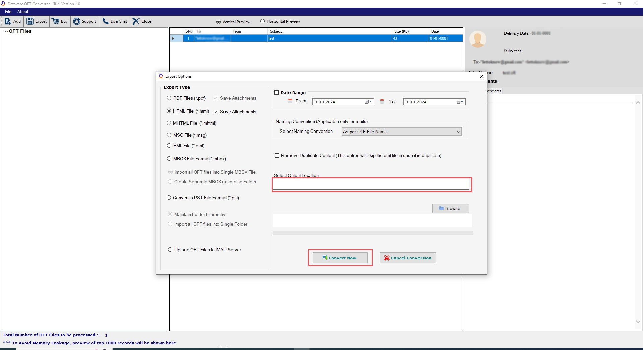Start Live Chat via phone icon
Screen dimensions: 644x350
(106, 21)
